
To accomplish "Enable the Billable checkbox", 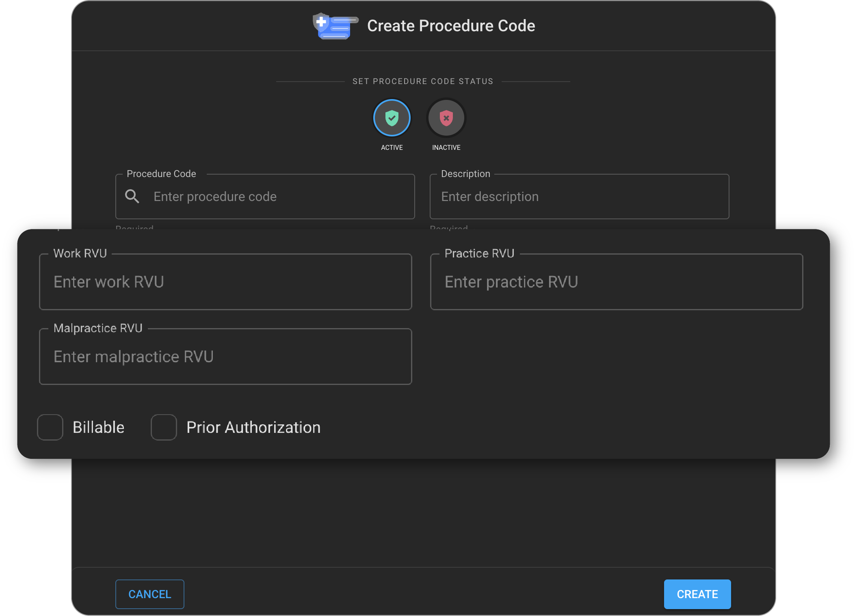I will click(x=50, y=427).
